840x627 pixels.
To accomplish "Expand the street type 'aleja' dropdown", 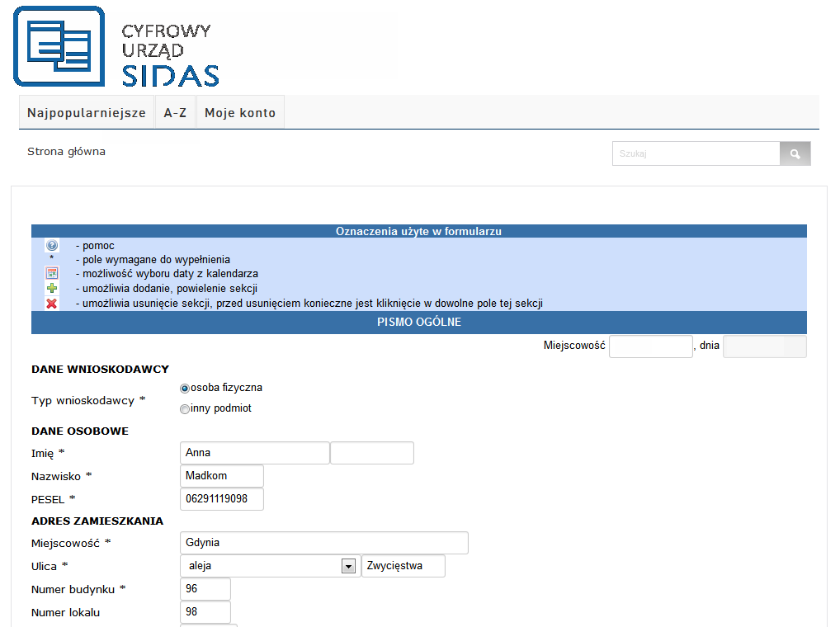I will pyautogui.click(x=348, y=566).
